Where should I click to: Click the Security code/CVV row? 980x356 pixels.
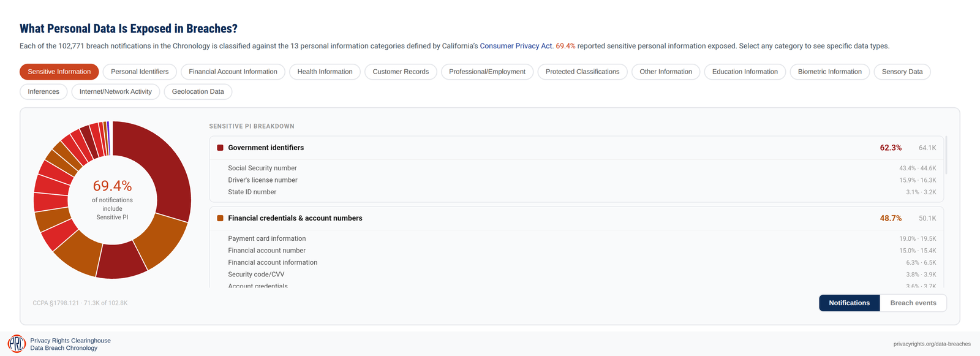click(x=582, y=275)
